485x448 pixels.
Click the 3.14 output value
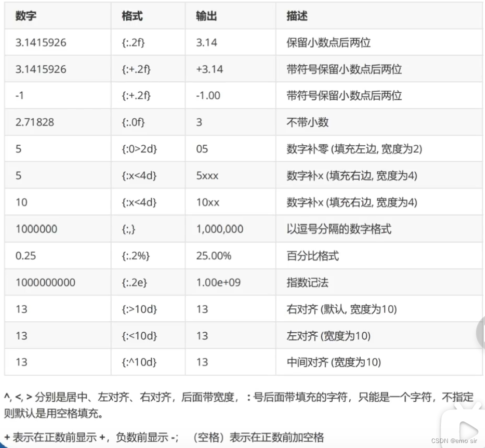pos(202,42)
